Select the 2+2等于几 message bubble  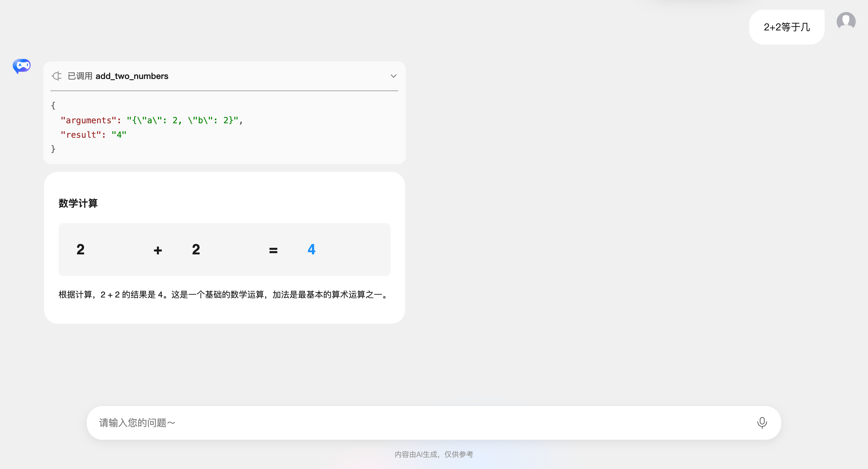click(786, 27)
